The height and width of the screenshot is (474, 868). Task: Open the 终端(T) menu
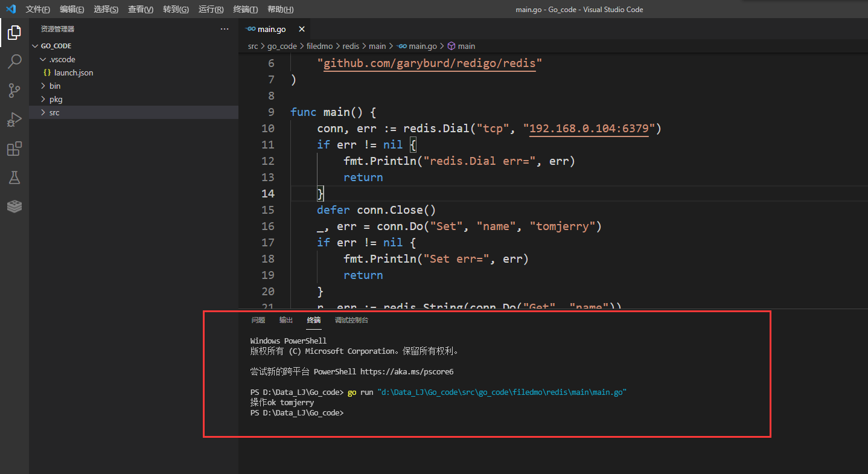coord(246,10)
